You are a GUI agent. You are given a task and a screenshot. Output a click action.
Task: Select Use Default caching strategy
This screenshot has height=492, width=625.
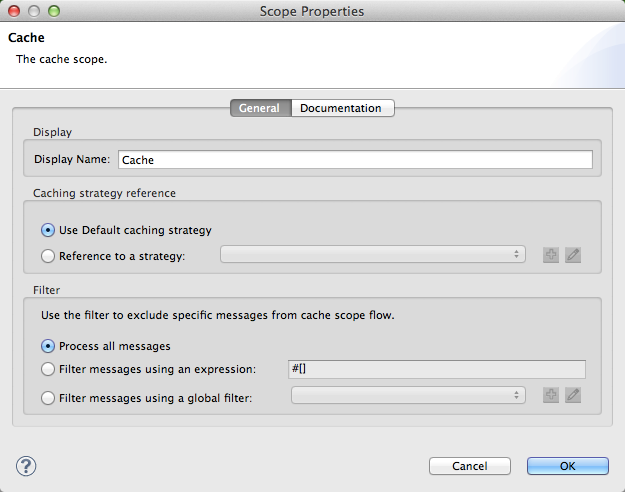[48, 230]
